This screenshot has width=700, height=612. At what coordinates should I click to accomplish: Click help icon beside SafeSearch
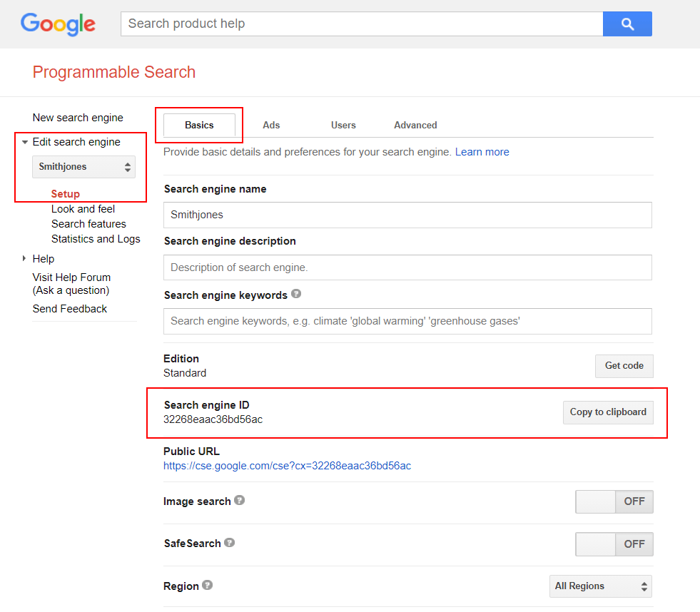click(230, 543)
